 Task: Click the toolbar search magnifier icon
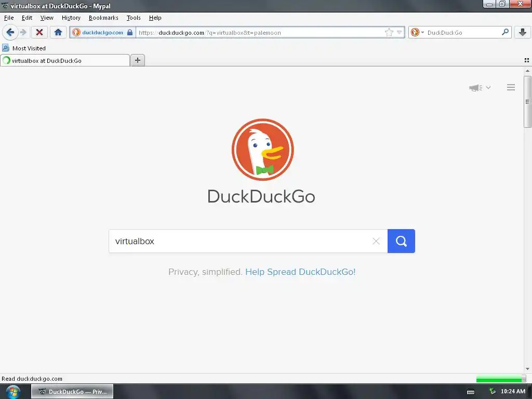505,32
